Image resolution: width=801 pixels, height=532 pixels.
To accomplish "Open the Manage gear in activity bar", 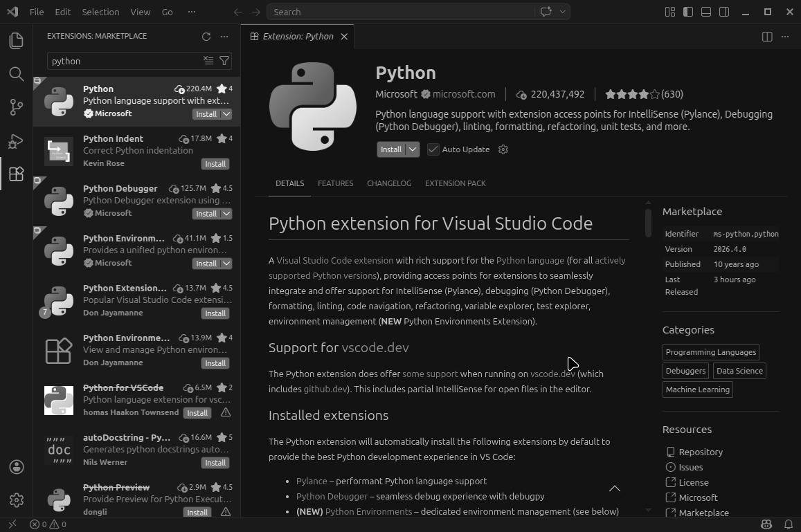I will point(17,500).
